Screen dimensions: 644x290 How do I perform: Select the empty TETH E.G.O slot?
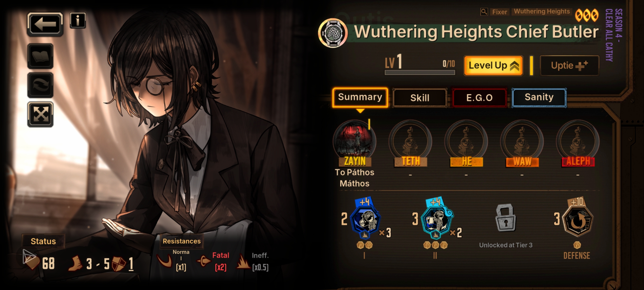410,142
